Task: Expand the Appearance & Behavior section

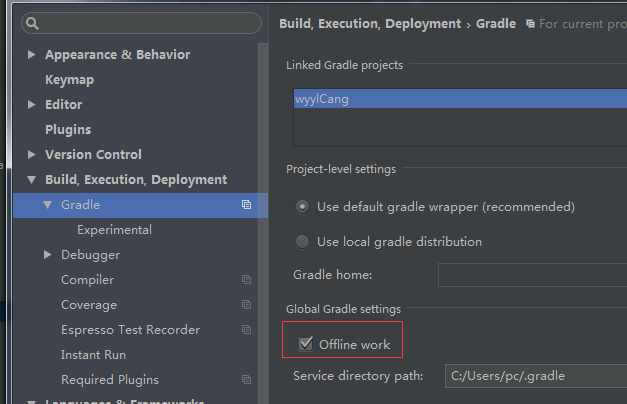Action: (32, 55)
